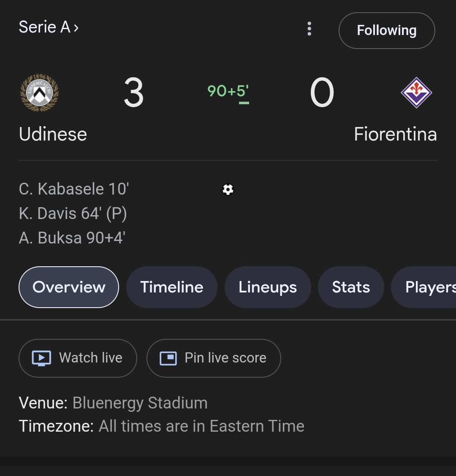Open the three-dot more options menu
This screenshot has height=476, width=456.
[x=309, y=29]
